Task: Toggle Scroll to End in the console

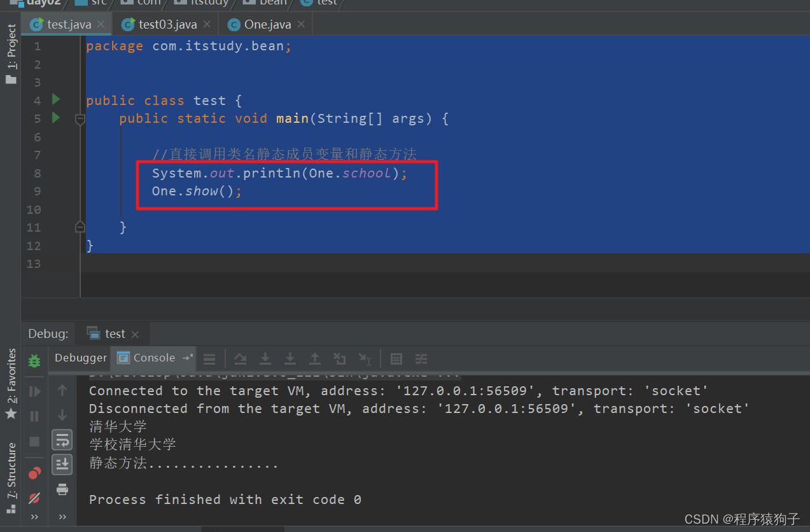Action: 62,464
